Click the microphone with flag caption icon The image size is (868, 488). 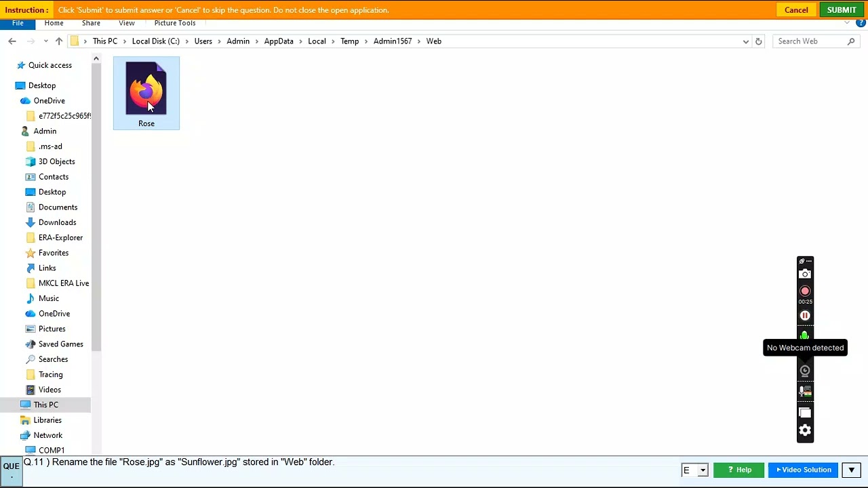pos(805,391)
